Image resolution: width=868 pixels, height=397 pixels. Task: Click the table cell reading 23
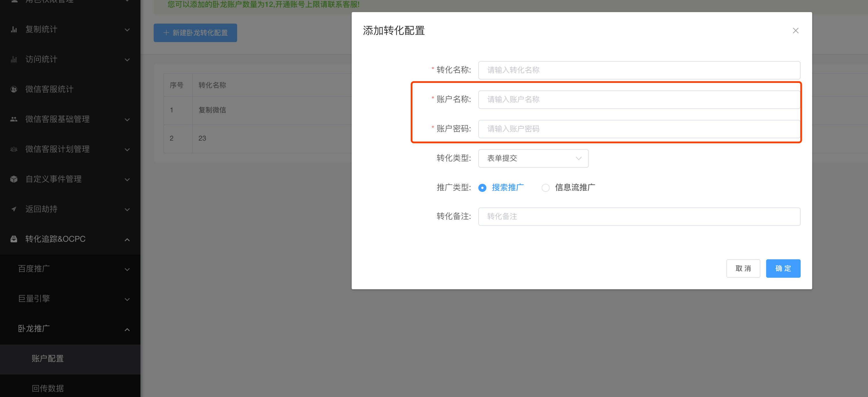click(x=202, y=138)
